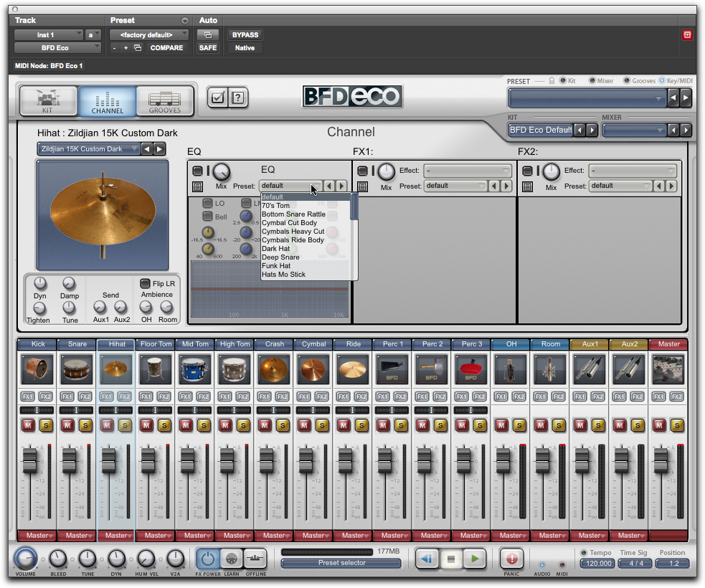Open the EQ preset list icon
This screenshot has width=705, height=588.
click(197, 186)
